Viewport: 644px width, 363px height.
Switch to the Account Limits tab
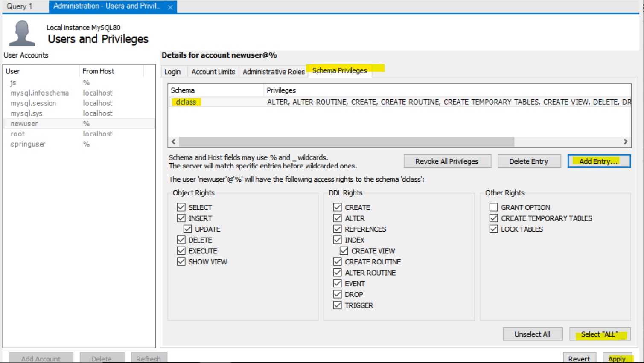click(x=213, y=71)
